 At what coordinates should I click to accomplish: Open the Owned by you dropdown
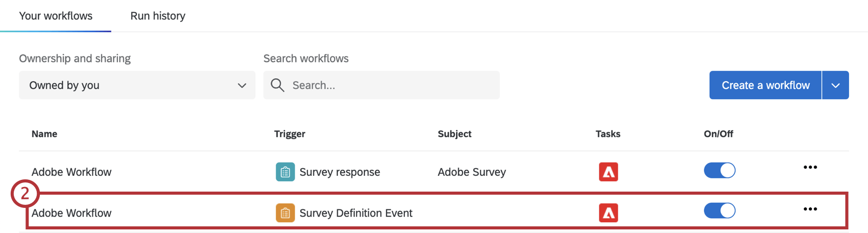[137, 85]
